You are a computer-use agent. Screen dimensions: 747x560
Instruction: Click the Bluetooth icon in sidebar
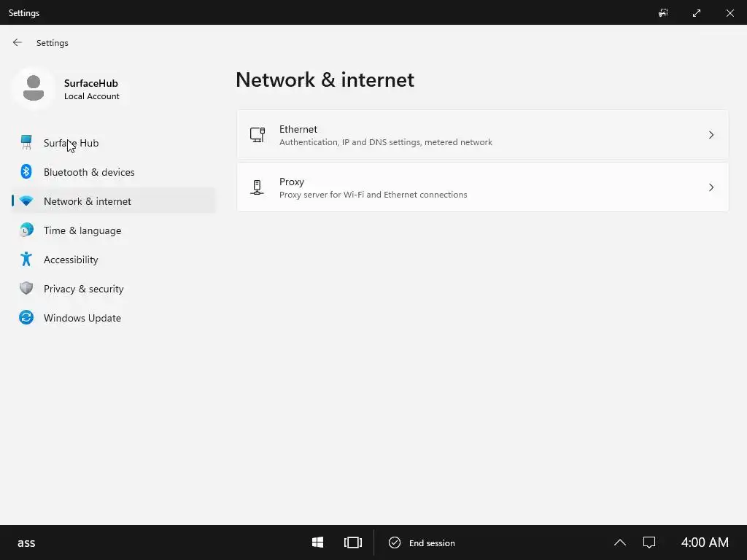click(x=26, y=171)
